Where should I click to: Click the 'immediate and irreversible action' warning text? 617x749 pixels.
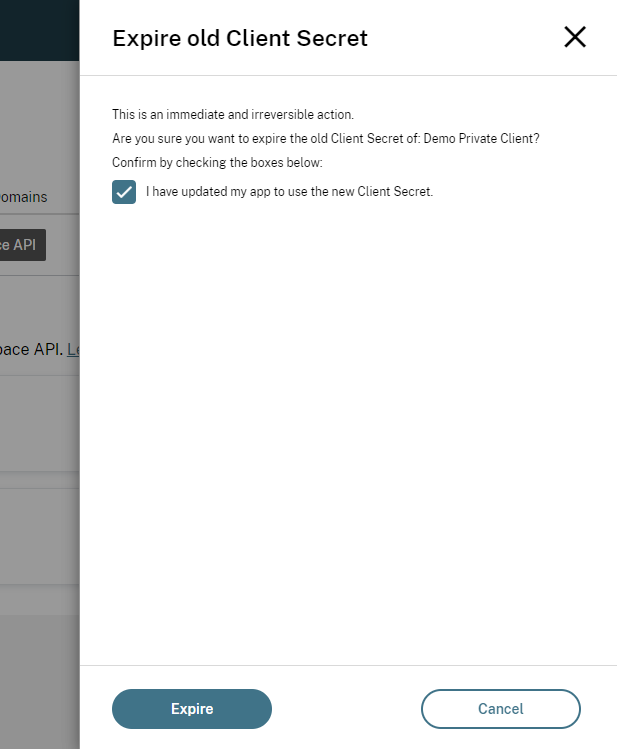tap(233, 114)
